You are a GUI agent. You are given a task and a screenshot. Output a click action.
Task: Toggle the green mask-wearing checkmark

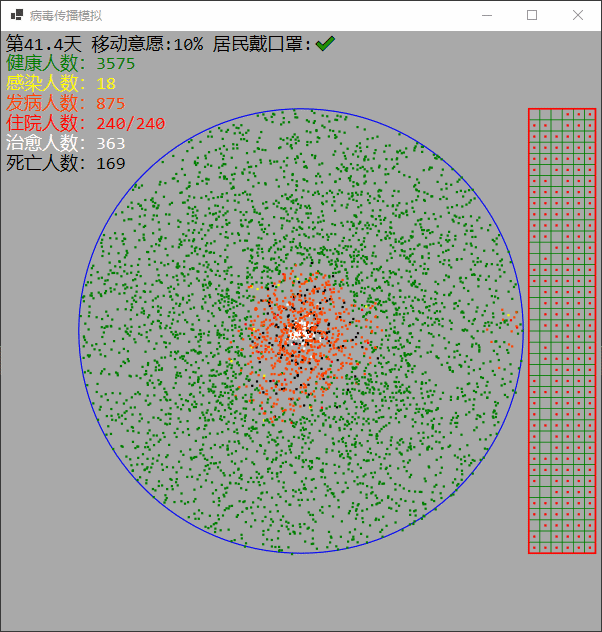[325, 44]
